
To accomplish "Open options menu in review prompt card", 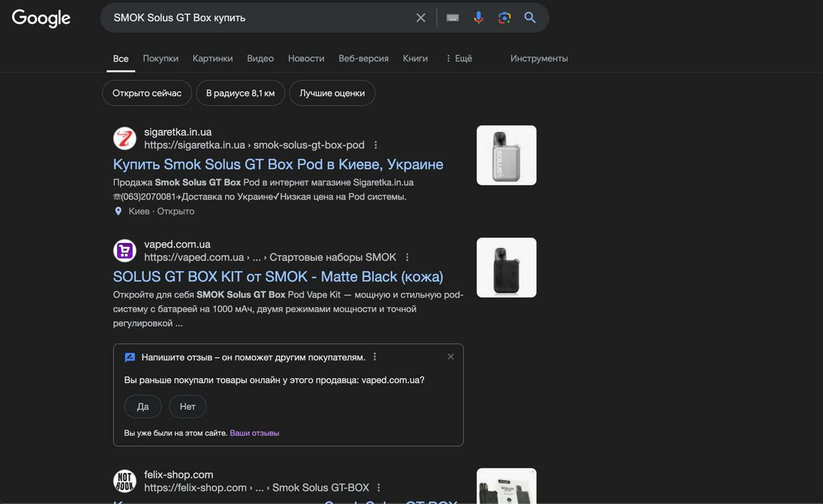I will pyautogui.click(x=375, y=357).
